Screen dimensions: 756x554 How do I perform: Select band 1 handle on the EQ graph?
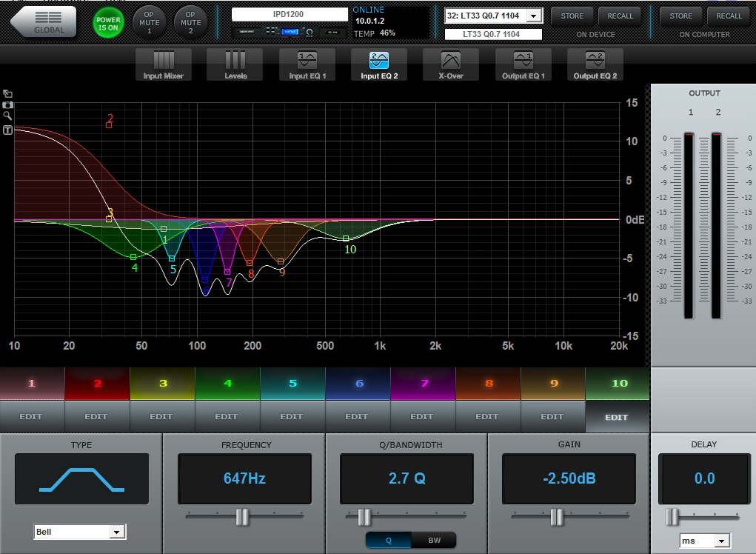[x=164, y=229]
